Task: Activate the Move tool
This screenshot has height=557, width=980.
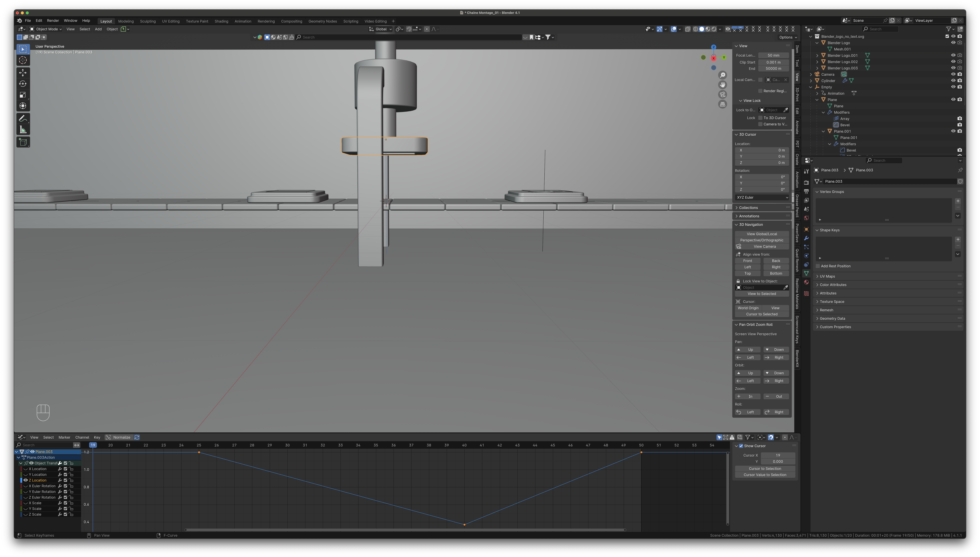Action: (x=23, y=73)
